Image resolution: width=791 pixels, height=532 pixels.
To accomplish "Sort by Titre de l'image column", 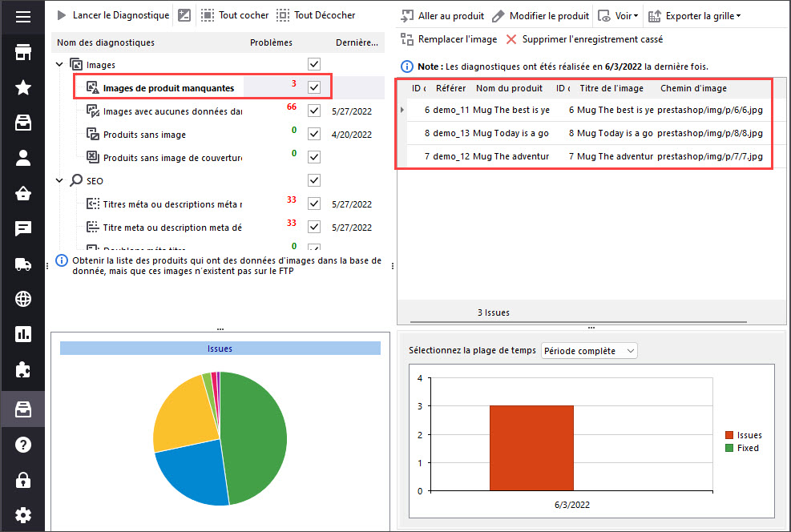I will coord(611,88).
